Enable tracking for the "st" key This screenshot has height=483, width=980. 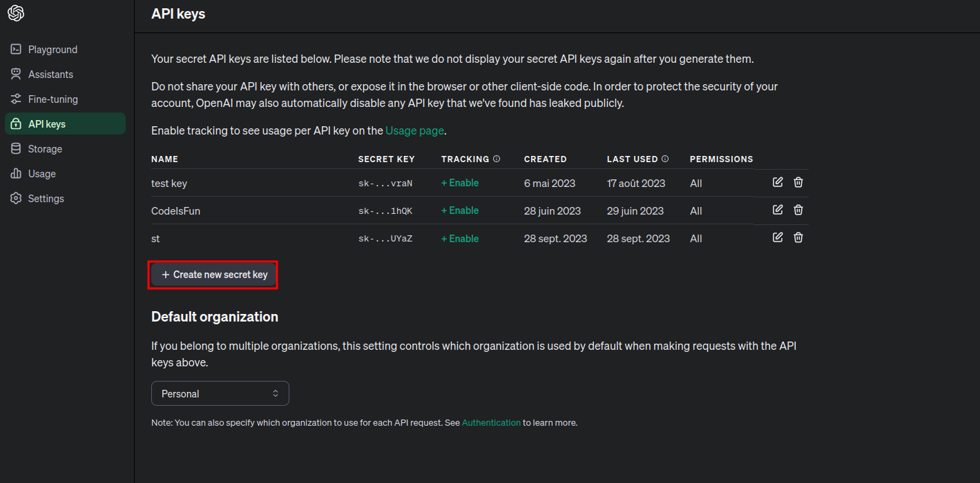(x=460, y=239)
